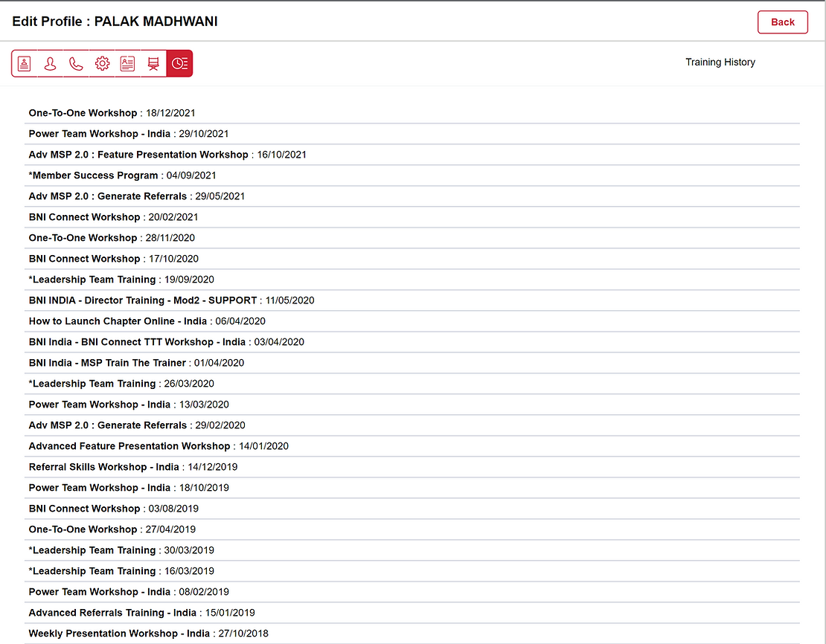The image size is (826, 644).
Task: Select the director chair icon
Action: pos(153,64)
